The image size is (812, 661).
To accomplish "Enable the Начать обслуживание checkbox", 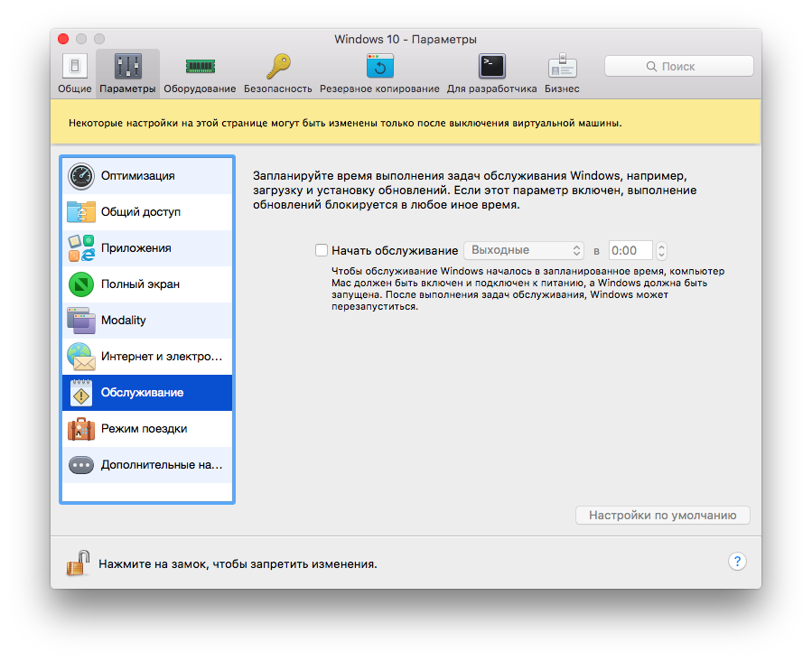I will (322, 250).
